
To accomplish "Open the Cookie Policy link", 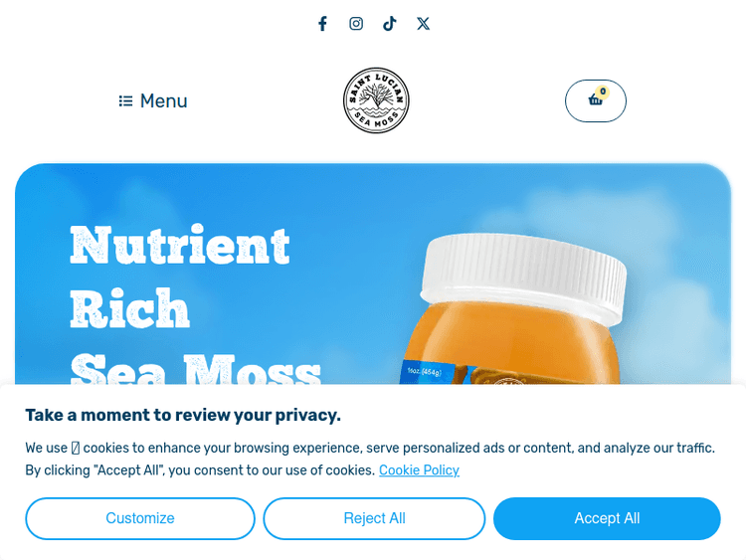I will [x=419, y=470].
